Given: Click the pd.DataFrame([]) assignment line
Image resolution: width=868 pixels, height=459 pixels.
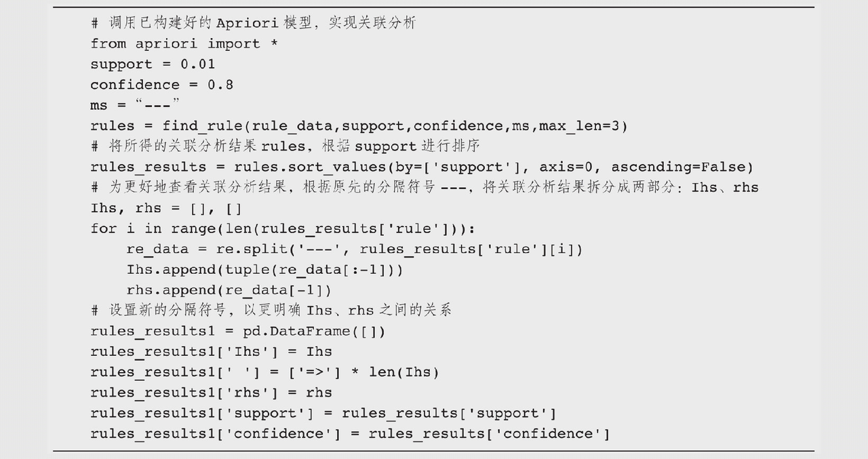Looking at the screenshot, I should [x=238, y=332].
